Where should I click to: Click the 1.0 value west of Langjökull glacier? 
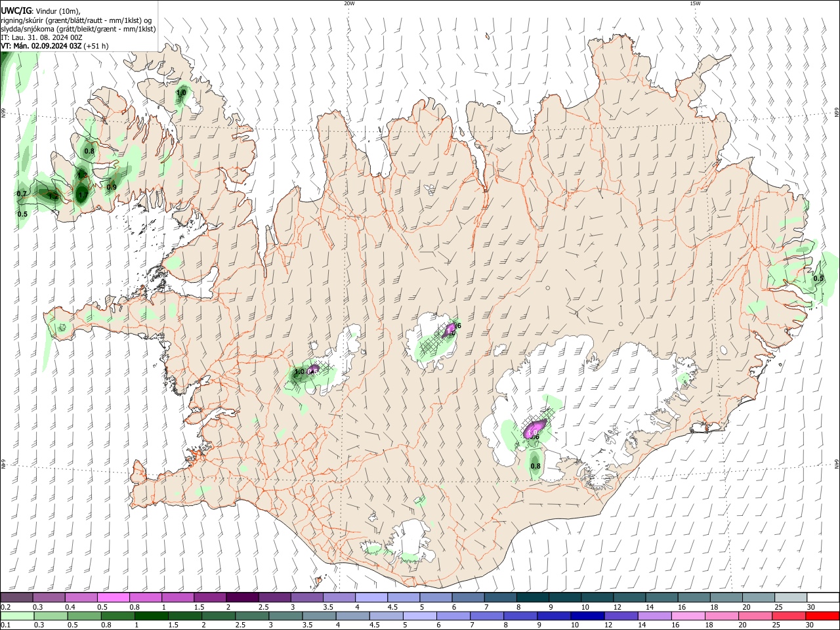[299, 371]
